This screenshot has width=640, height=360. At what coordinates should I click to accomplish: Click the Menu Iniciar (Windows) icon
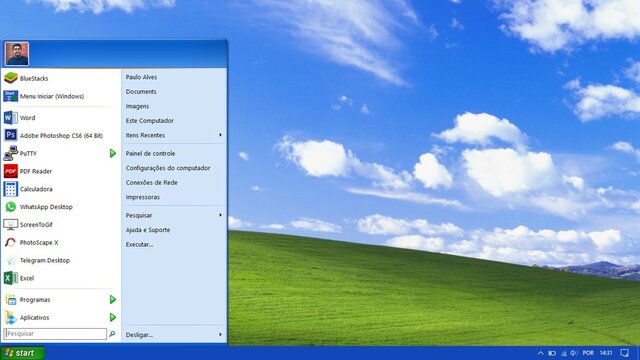(11, 96)
